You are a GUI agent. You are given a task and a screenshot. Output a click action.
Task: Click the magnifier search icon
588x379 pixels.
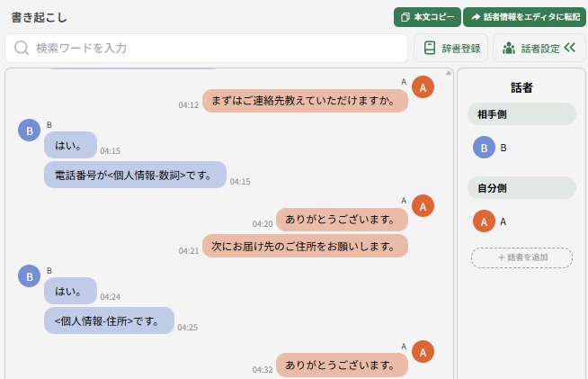click(x=22, y=48)
